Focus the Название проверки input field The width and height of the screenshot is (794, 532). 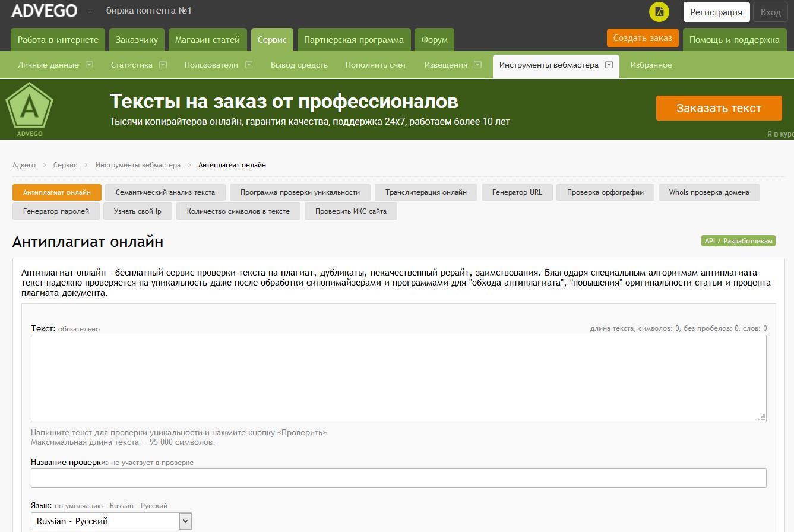click(x=398, y=478)
